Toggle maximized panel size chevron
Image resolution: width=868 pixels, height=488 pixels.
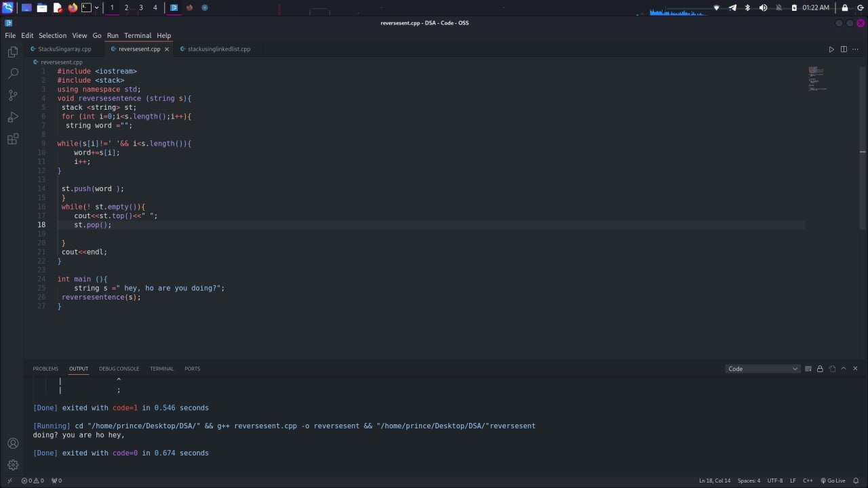point(844,369)
